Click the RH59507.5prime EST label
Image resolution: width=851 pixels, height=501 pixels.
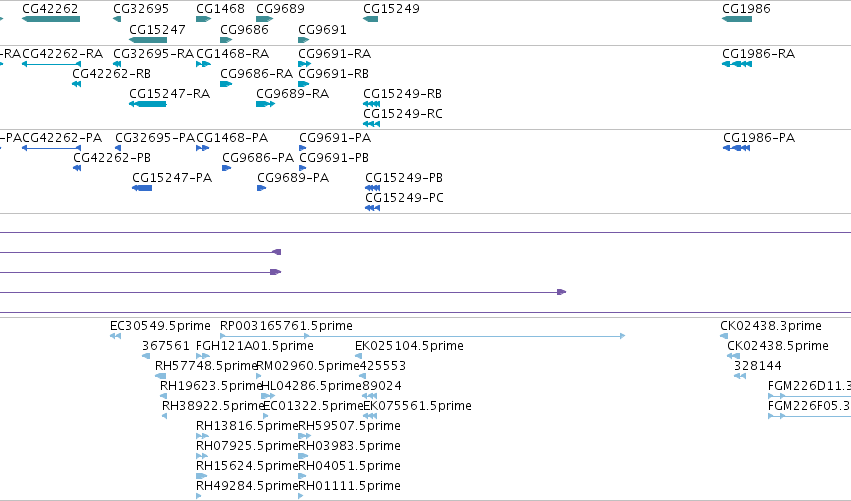[350, 426]
